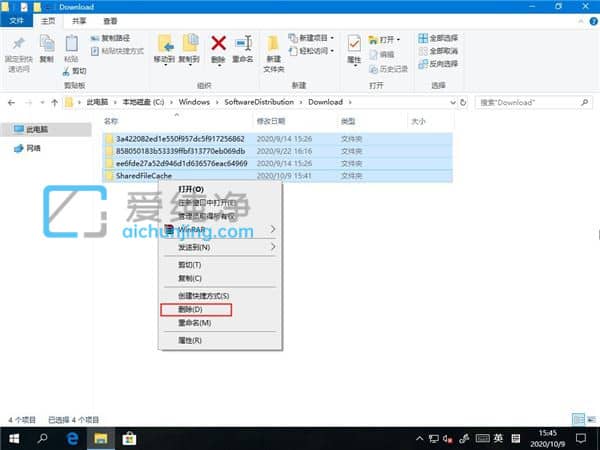Click the Back navigation arrow

tap(11, 103)
